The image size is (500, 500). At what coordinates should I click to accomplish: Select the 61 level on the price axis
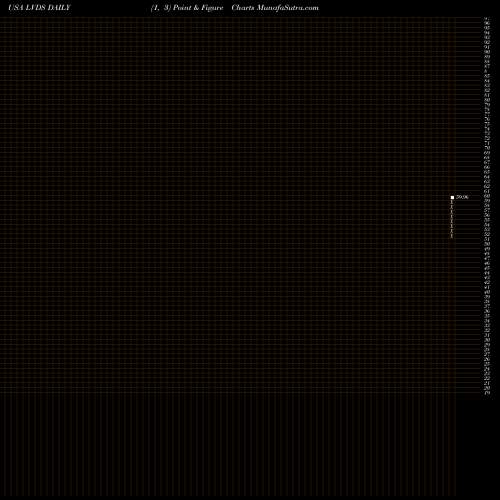(x=487, y=191)
